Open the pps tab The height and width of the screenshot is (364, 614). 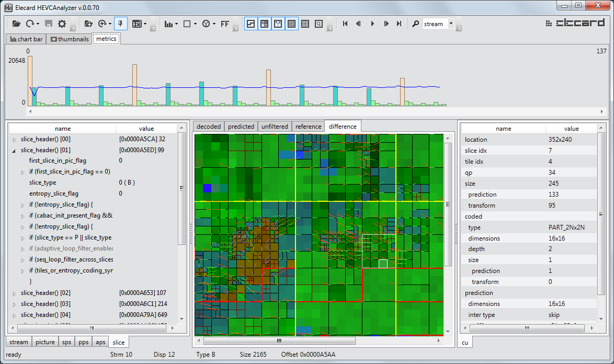tap(83, 342)
